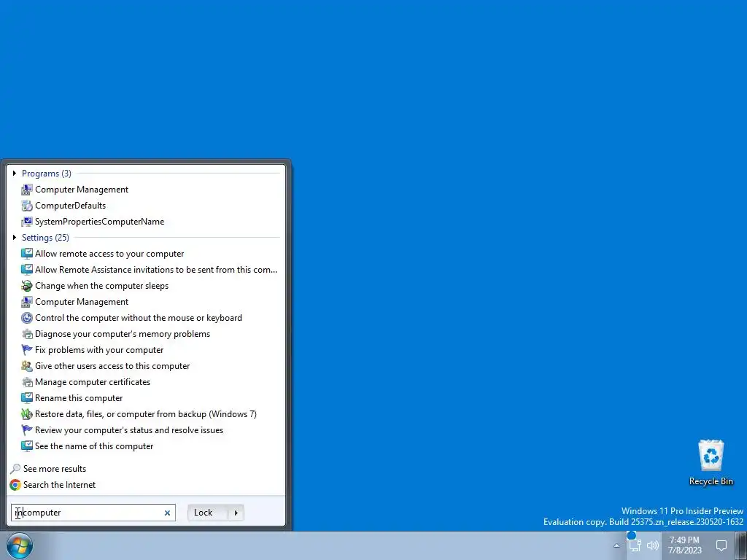The width and height of the screenshot is (747, 560).
Task: Select Diagnose your computer's memory problems text
Action: click(123, 334)
